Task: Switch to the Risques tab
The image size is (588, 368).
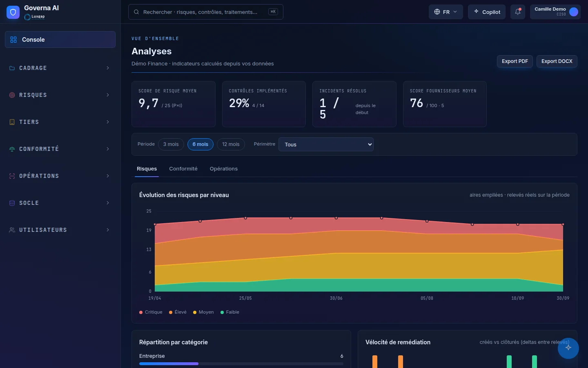Action: [x=147, y=169]
